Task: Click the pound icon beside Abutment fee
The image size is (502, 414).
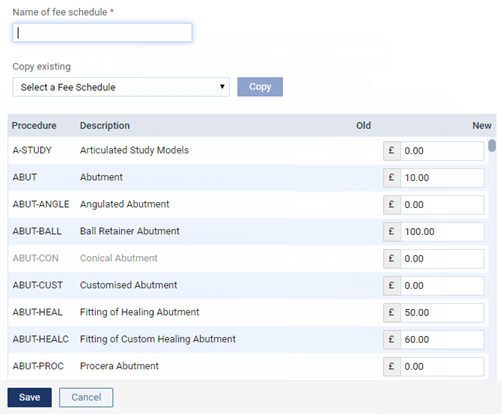Action: 392,178
